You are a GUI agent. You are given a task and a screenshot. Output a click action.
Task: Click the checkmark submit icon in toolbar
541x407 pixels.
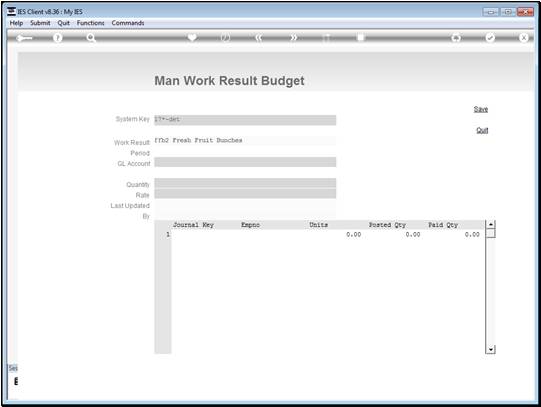click(490, 38)
